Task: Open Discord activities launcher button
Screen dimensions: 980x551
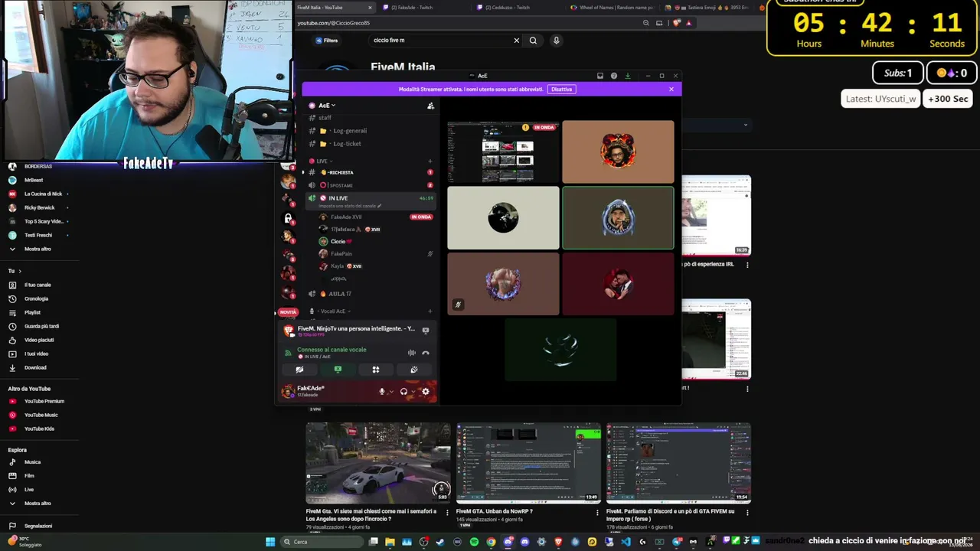Action: (376, 370)
